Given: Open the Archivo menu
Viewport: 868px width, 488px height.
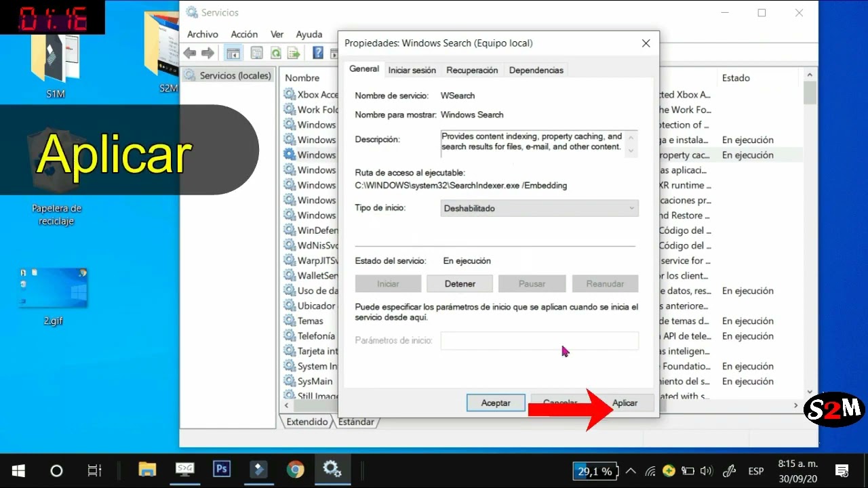Looking at the screenshot, I should [203, 34].
